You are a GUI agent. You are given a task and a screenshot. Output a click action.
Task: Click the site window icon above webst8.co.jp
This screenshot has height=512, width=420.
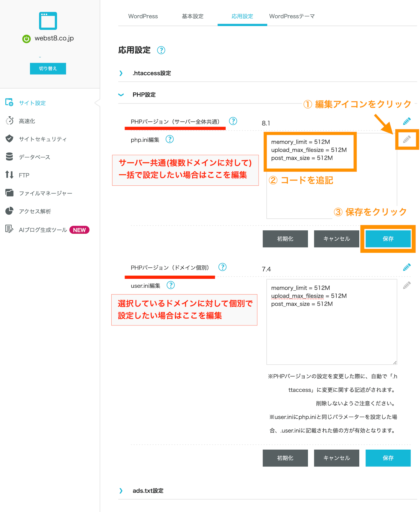point(48,21)
